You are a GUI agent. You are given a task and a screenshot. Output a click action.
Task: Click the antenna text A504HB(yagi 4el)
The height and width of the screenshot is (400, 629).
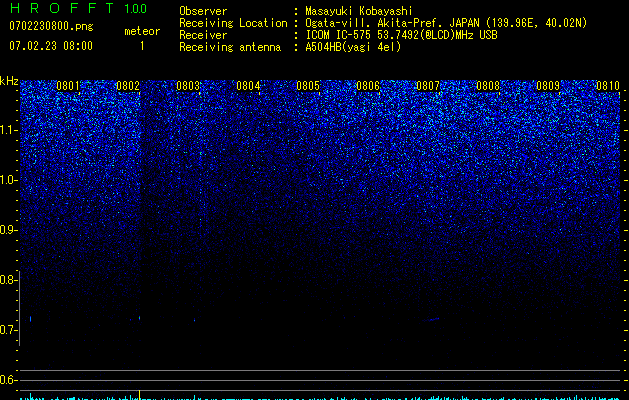pos(353,47)
